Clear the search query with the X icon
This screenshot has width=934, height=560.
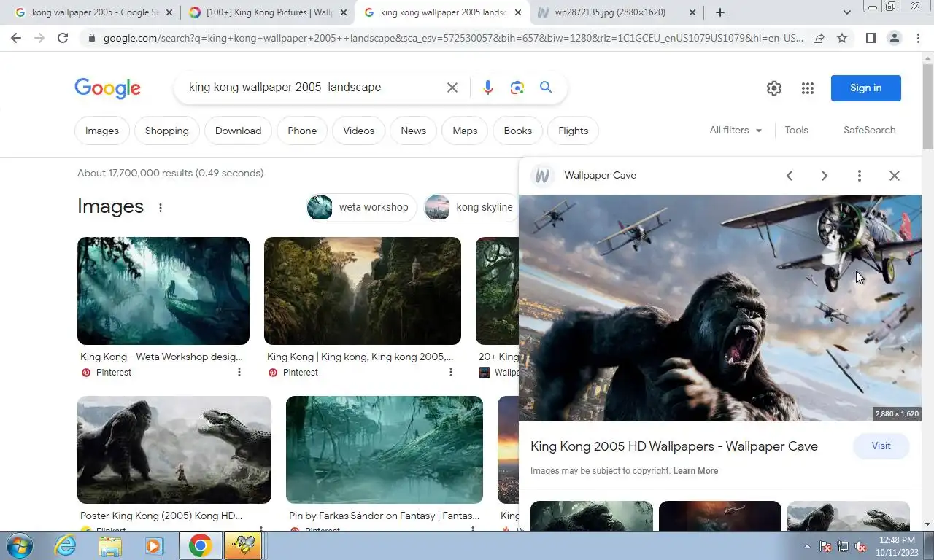tap(452, 87)
